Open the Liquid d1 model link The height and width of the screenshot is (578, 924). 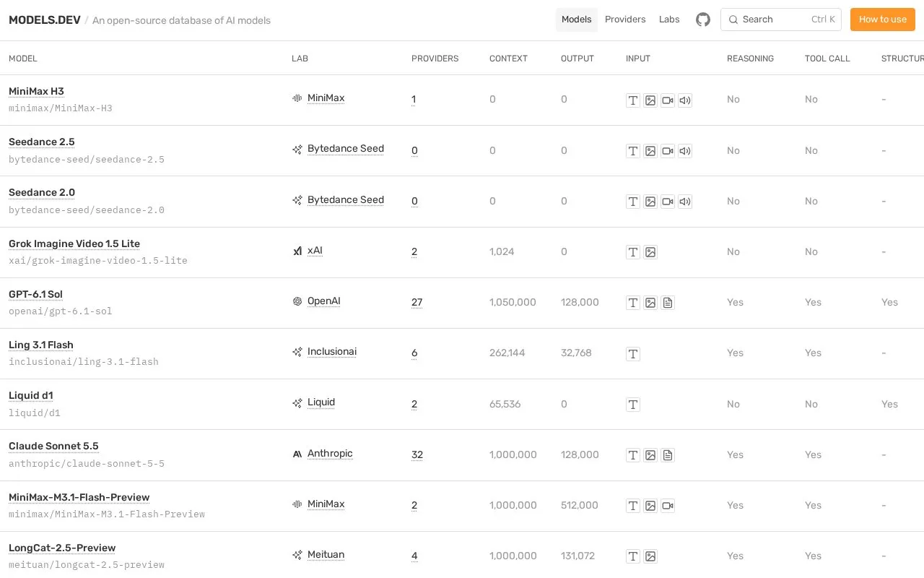[31, 396]
